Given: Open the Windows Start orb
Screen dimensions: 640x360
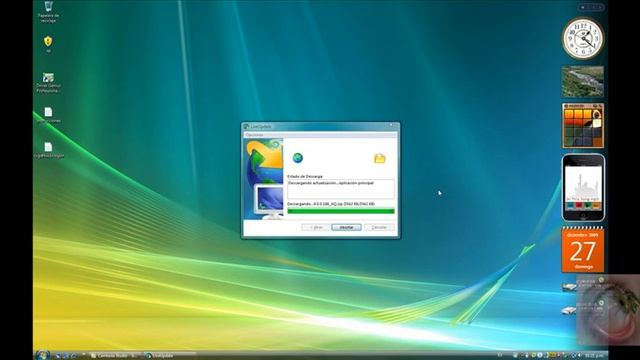Looking at the screenshot, I should pos(42,355).
